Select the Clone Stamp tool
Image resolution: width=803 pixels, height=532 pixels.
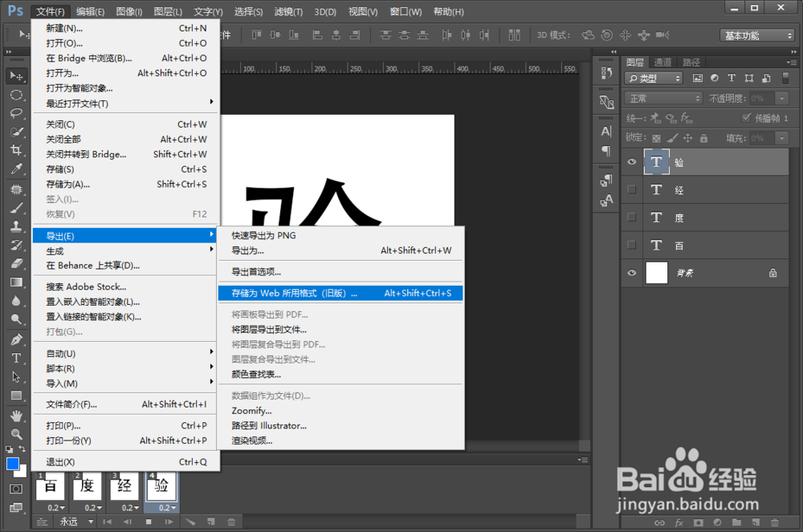16,226
